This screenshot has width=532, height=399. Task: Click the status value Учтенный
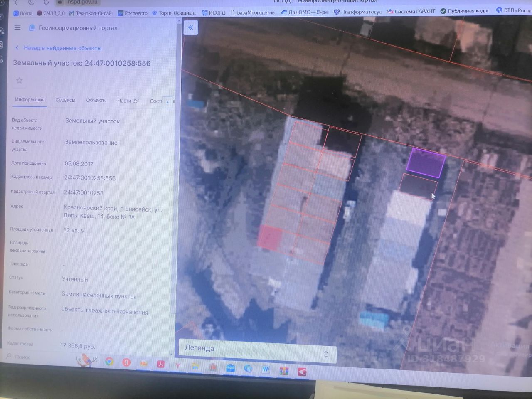[75, 279]
